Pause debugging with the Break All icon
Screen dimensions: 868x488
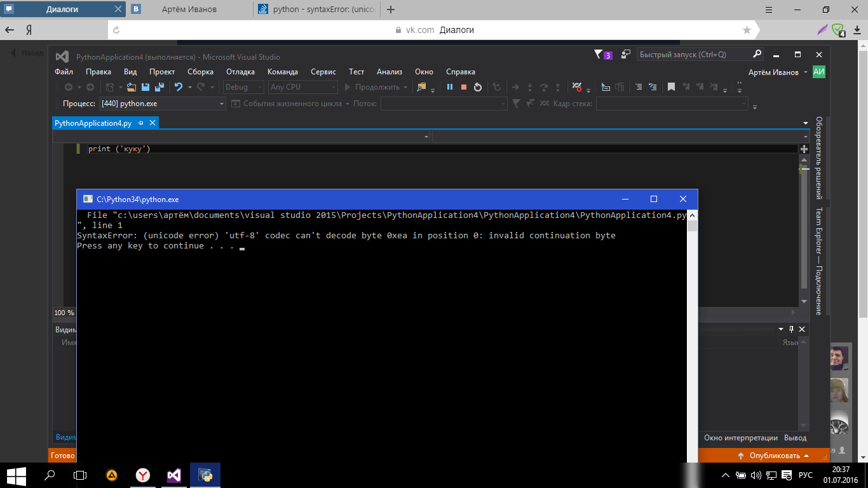coord(449,86)
